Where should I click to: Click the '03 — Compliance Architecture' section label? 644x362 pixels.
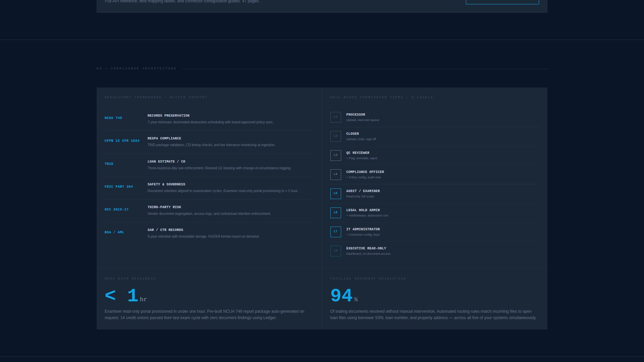point(136,68)
